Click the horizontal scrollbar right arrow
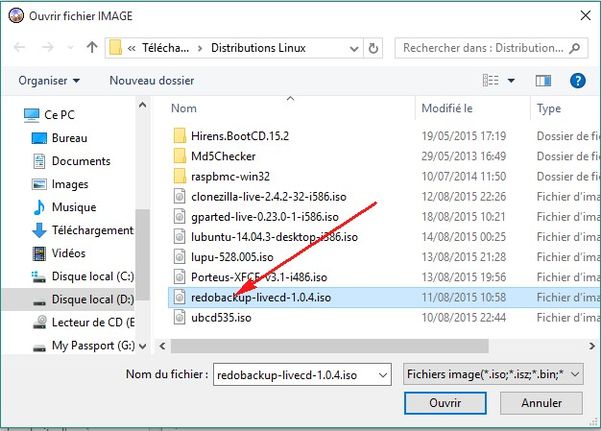The image size is (601, 431). pos(592,346)
